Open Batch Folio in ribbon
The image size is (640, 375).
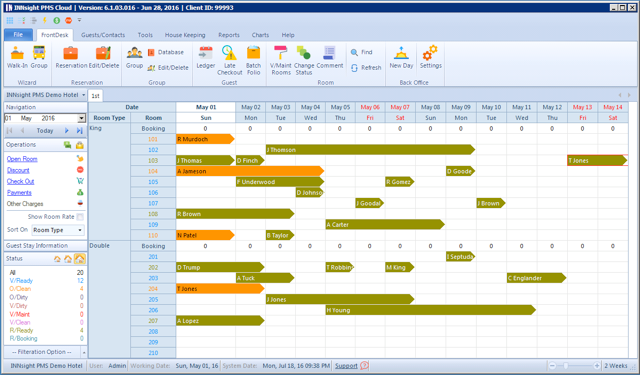[253, 60]
